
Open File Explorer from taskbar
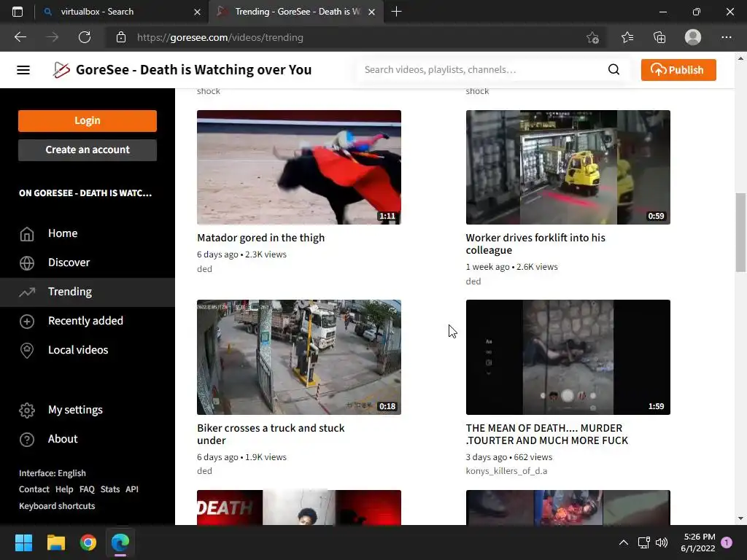click(x=55, y=542)
